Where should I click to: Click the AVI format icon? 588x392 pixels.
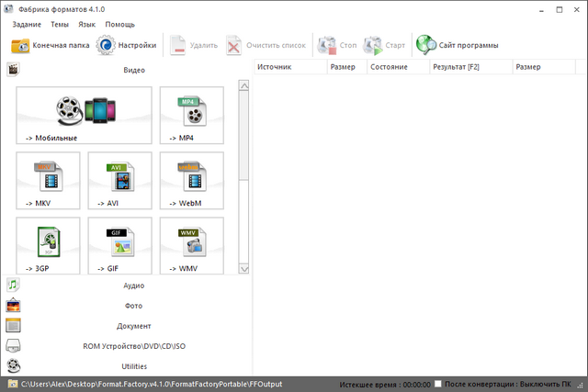click(x=121, y=180)
